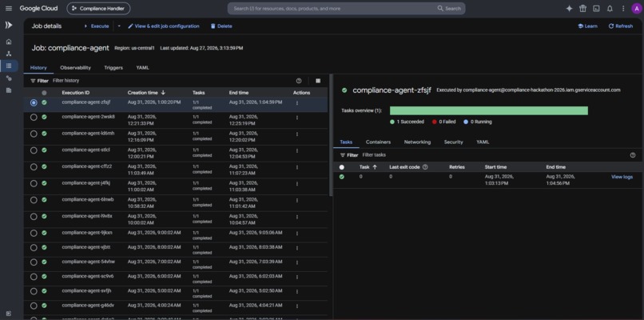Open the three-dot settings menu in header
Image resolution: width=644 pixels, height=320 pixels.
point(623,9)
